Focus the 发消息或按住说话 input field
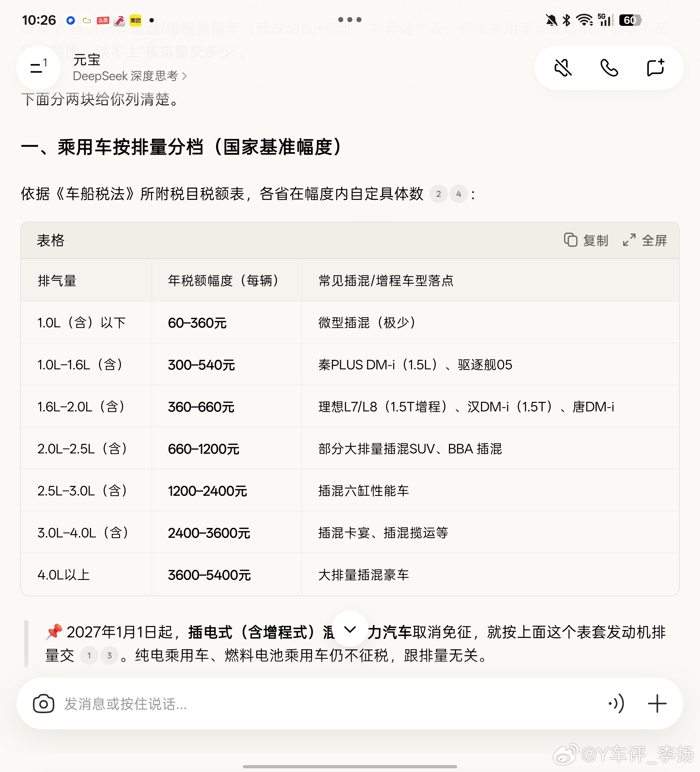700x772 pixels. tap(329, 704)
